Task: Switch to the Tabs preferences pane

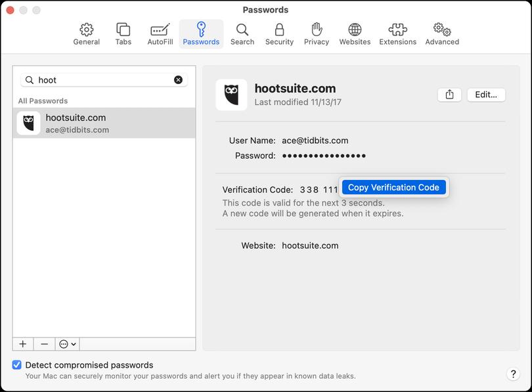Action: [123, 34]
